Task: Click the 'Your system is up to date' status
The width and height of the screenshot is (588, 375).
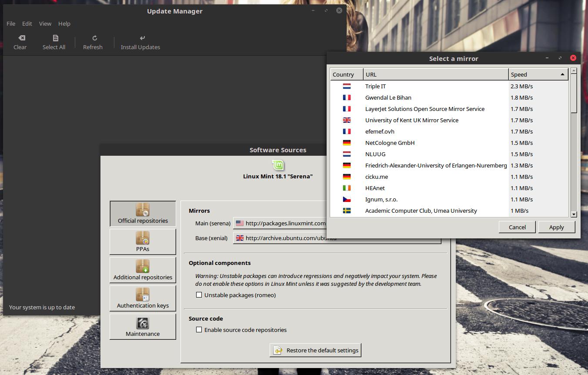Action: (x=42, y=307)
